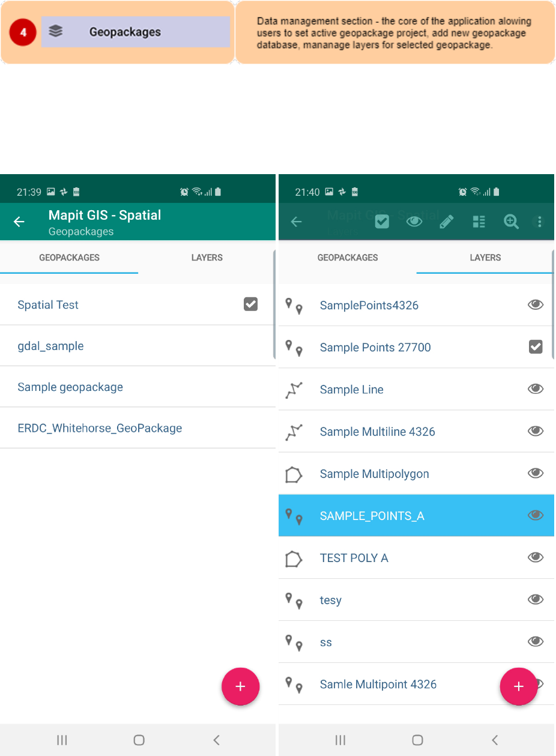This screenshot has height=756, width=556.
Task: Select the SAMPLE_POINTS_A layer name
Action: pos(372,516)
